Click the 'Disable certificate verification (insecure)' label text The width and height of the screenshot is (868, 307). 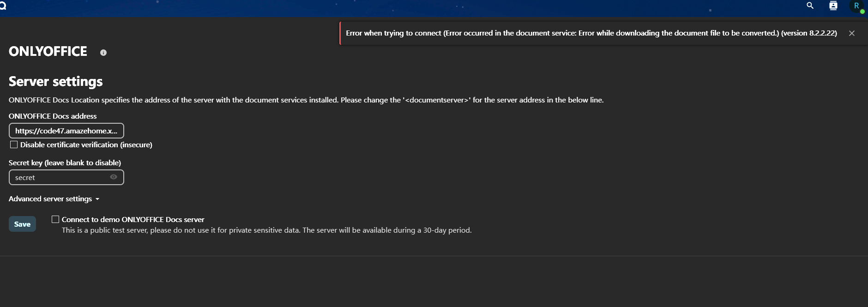tap(86, 145)
